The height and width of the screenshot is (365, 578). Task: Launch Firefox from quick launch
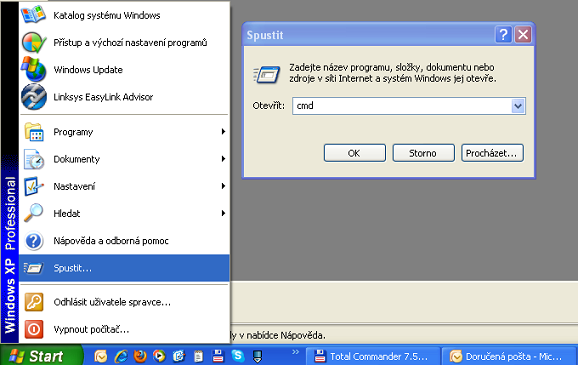coord(140,356)
